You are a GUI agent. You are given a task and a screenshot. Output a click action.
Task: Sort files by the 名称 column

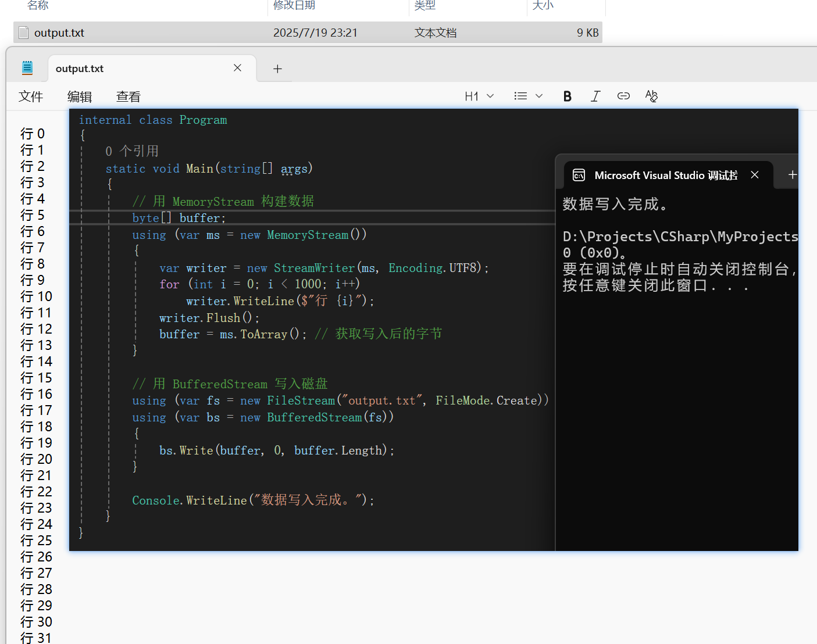tap(37, 5)
